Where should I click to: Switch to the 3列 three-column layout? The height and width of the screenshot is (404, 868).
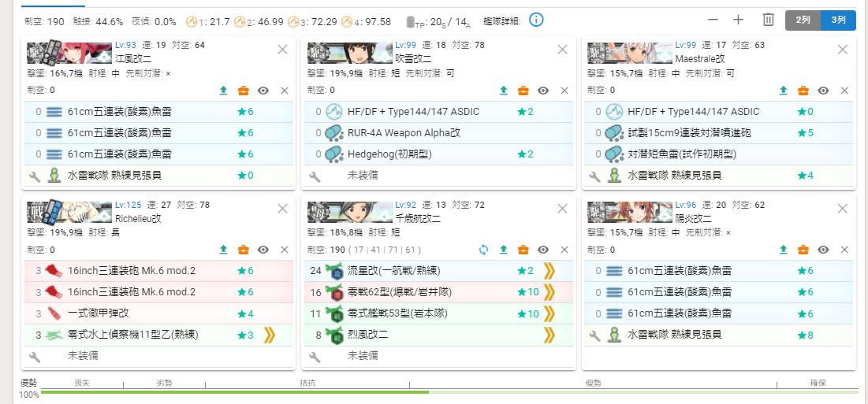point(838,20)
